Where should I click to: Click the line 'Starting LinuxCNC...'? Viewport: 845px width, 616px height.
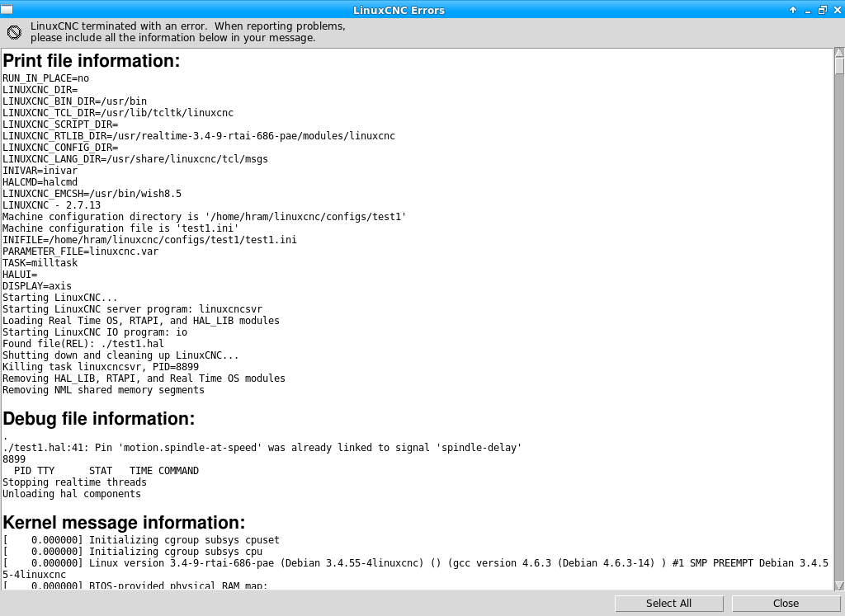click(59, 298)
